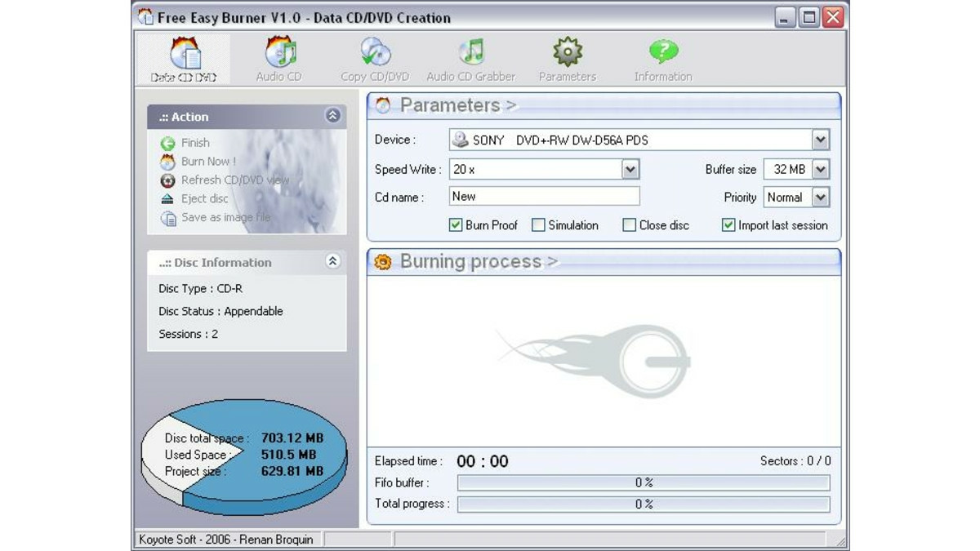The image size is (980, 551).
Task: Select the Data CD/DVD toolbar icon
Action: pos(182,57)
